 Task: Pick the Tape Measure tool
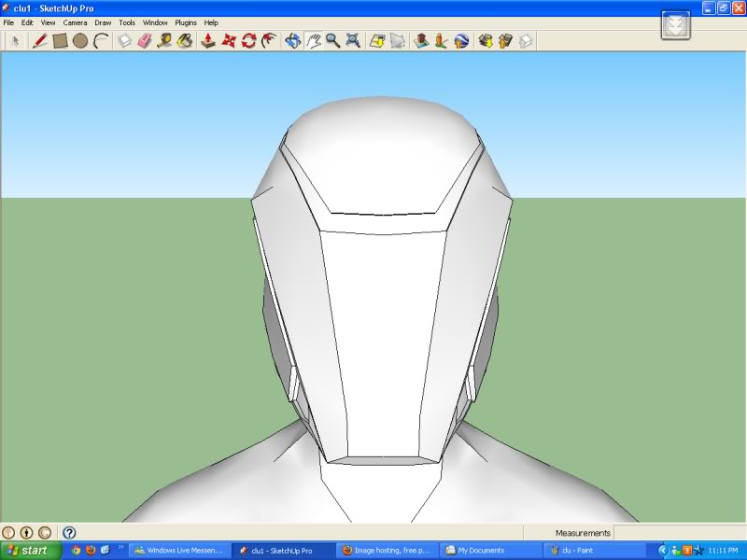click(164, 41)
